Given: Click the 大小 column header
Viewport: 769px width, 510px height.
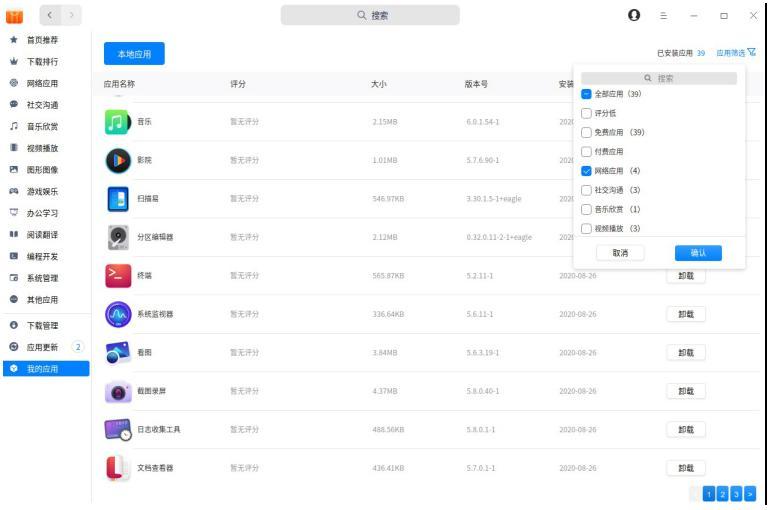Looking at the screenshot, I should (x=379, y=84).
